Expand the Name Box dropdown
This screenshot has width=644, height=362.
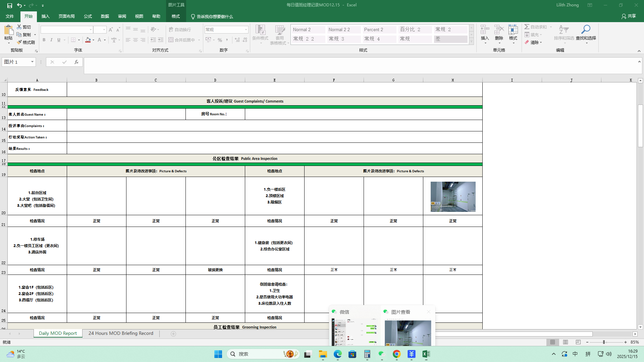click(x=32, y=62)
